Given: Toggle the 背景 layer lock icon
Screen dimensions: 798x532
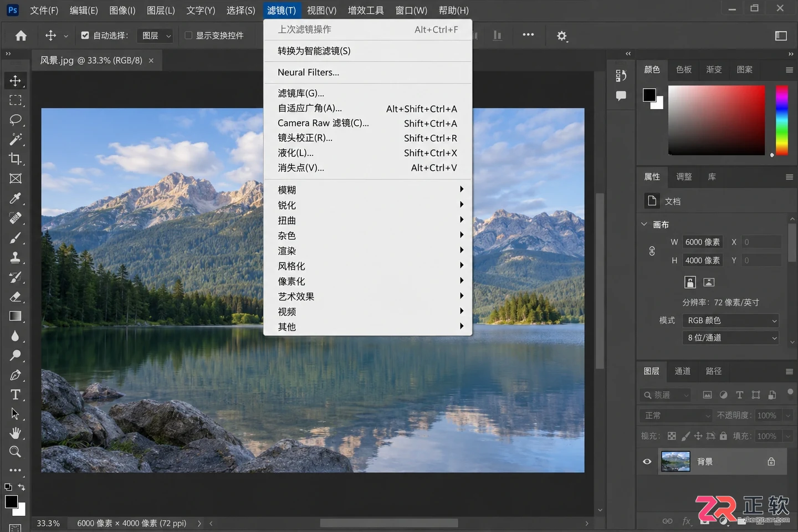Looking at the screenshot, I should click(x=771, y=462).
